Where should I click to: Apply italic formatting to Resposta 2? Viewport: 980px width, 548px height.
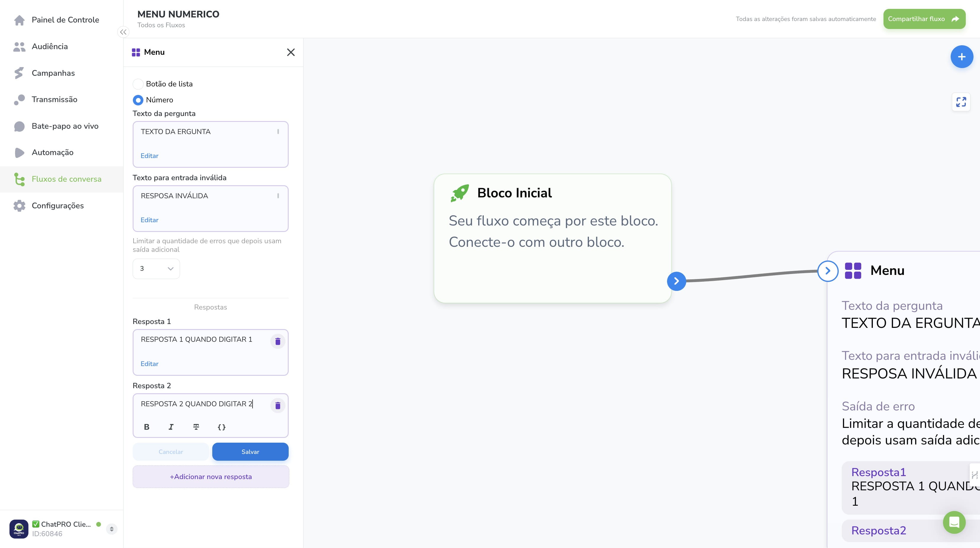click(171, 427)
